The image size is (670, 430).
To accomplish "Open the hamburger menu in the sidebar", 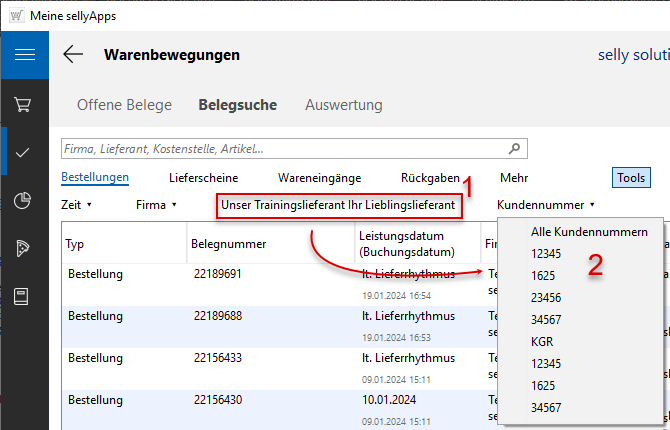I will pos(24,55).
